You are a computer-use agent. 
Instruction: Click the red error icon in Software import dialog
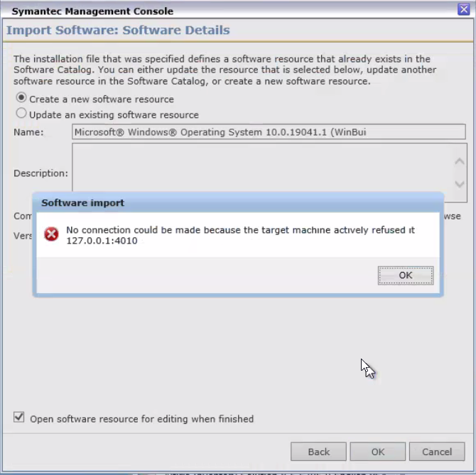point(51,234)
